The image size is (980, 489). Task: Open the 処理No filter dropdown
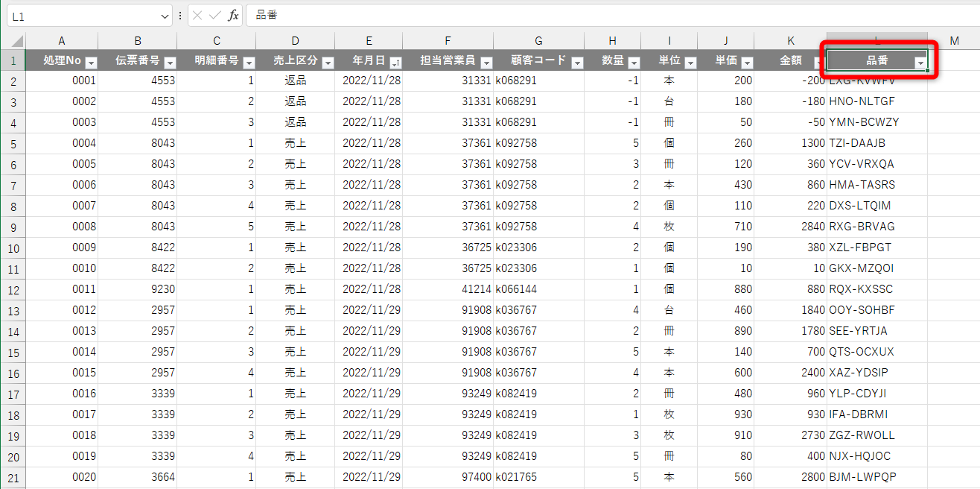click(x=91, y=63)
